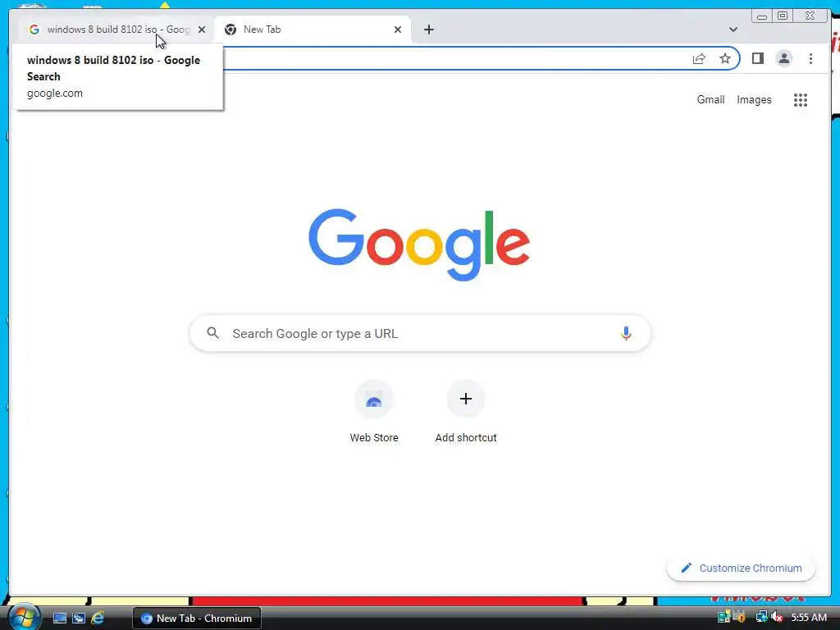Viewport: 840px width, 630px height.
Task: Click the Add shortcut button
Action: (466, 412)
